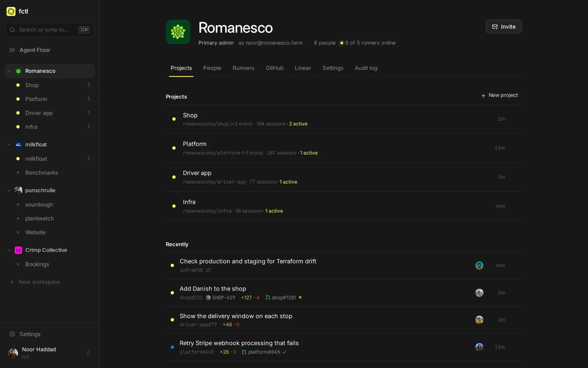Select Platform in the sidebar tree

tap(49, 99)
